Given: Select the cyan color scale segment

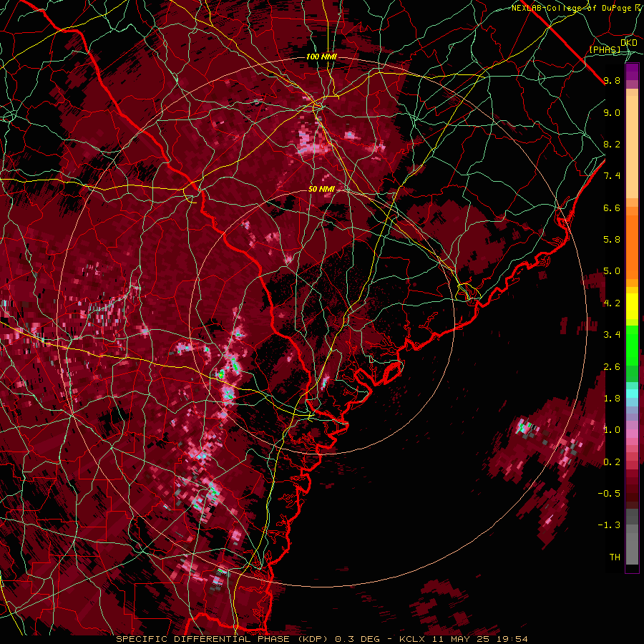Looking at the screenshot, I should point(632,394).
